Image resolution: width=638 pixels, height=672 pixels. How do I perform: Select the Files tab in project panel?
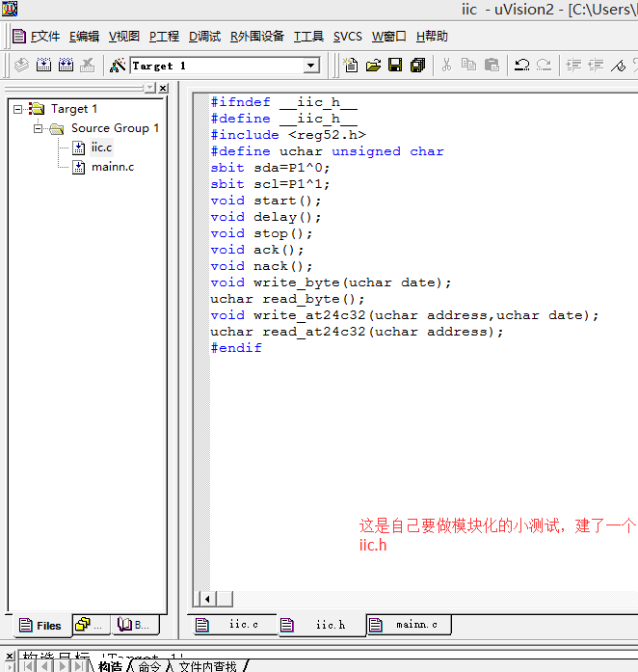pyautogui.click(x=40, y=626)
